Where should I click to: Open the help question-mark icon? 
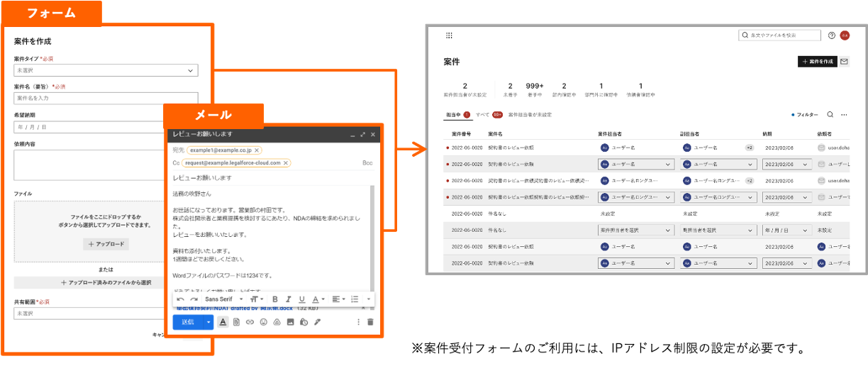[x=832, y=35]
